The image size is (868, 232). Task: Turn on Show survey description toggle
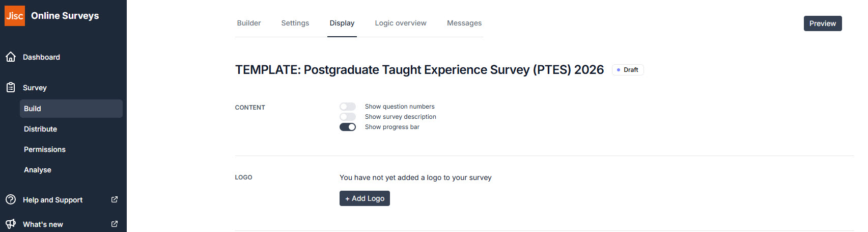[x=348, y=117]
